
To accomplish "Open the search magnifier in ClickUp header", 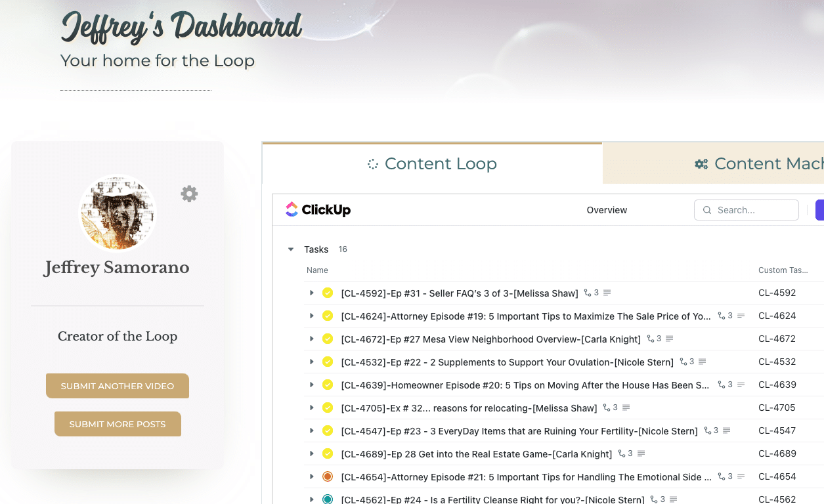I will click(707, 210).
